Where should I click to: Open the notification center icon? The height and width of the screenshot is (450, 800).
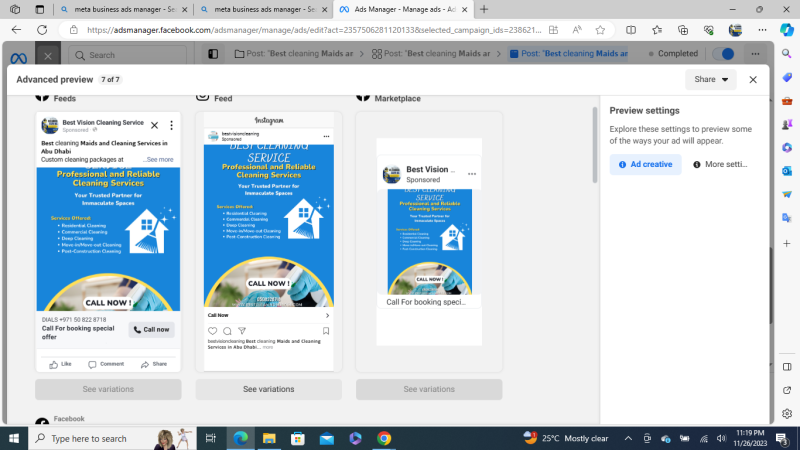pyautogui.click(x=782, y=438)
